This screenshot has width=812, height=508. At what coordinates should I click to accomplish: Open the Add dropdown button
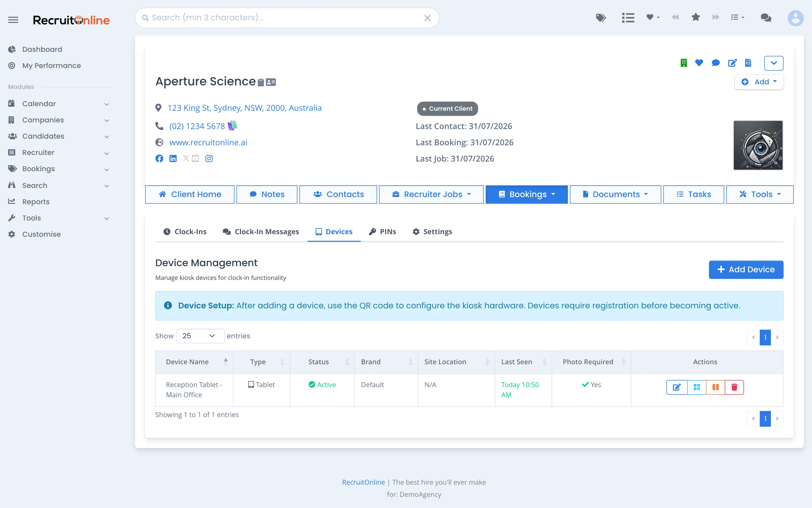759,82
